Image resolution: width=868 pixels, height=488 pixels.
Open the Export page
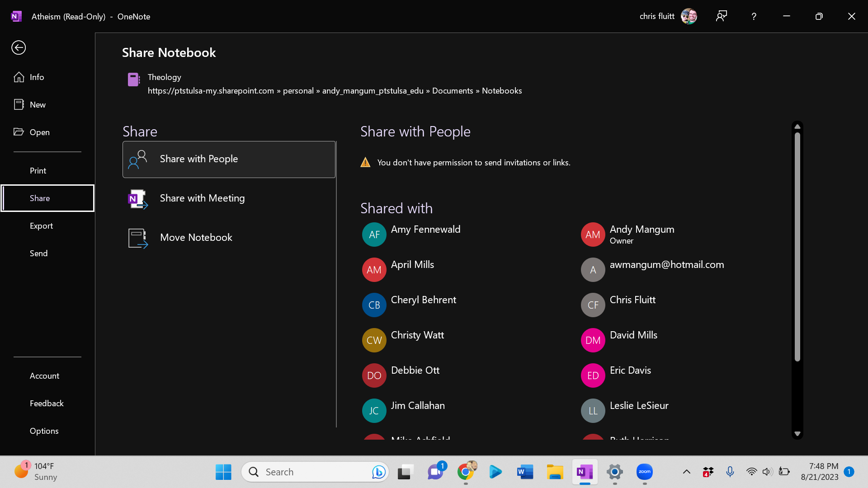(x=41, y=226)
